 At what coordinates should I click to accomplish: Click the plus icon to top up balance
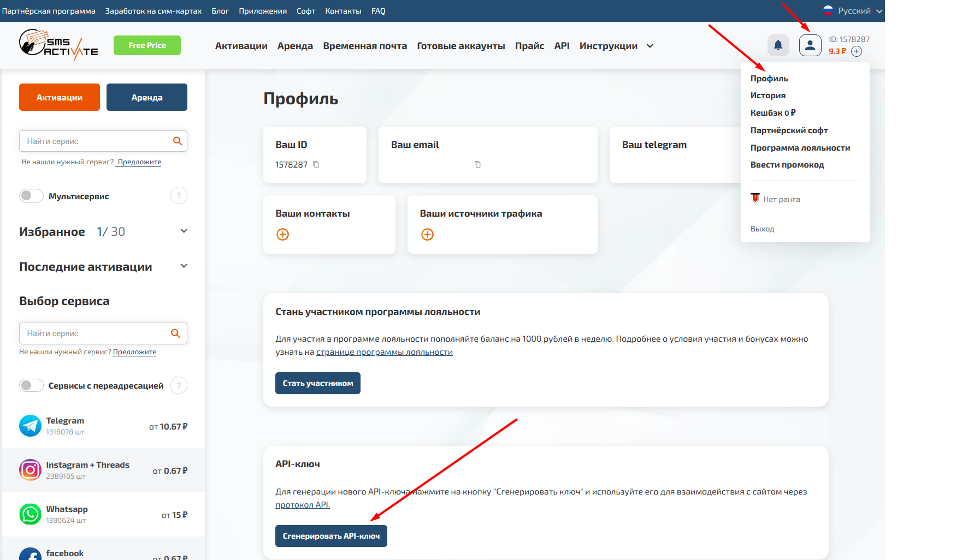[x=857, y=51]
